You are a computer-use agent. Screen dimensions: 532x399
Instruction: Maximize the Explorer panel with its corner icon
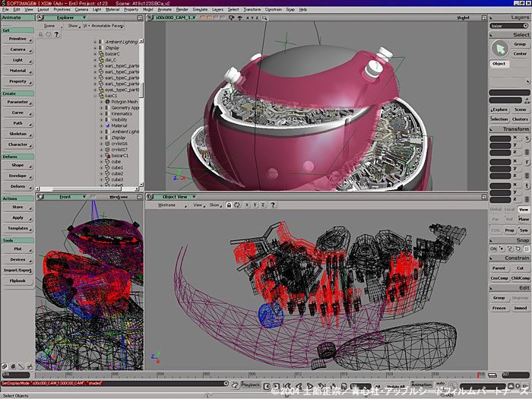[139, 17]
